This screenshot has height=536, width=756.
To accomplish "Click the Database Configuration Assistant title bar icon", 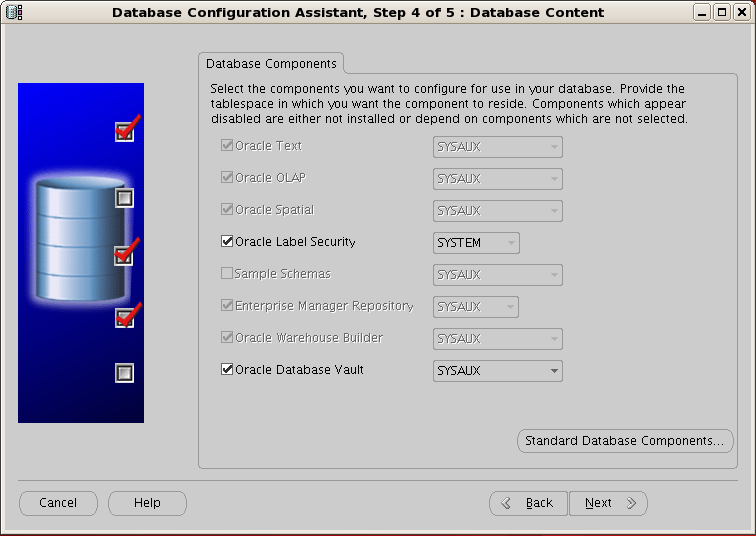I will pyautogui.click(x=14, y=12).
